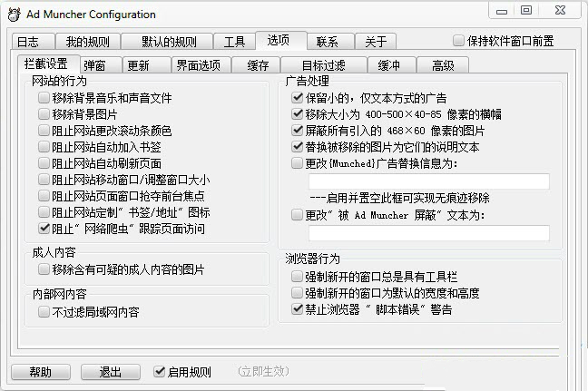
Task: Uncheck 屏蔽所有引入的 468×60 像素的图片
Action: (x=297, y=131)
